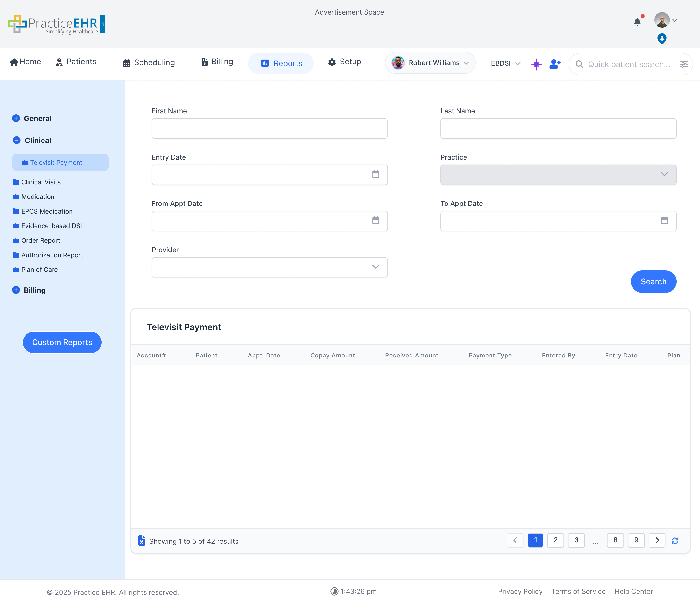700x605 pixels.
Task: Export results using the Excel icon
Action: pos(141,541)
